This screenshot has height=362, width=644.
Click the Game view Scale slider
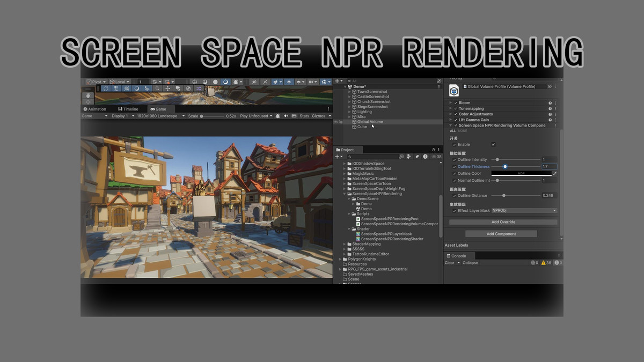(211, 116)
